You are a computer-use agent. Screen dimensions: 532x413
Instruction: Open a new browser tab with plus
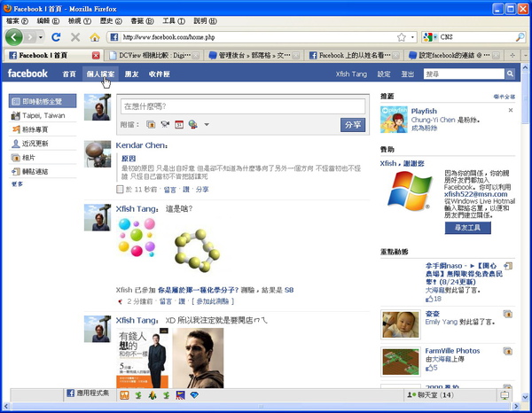512,55
